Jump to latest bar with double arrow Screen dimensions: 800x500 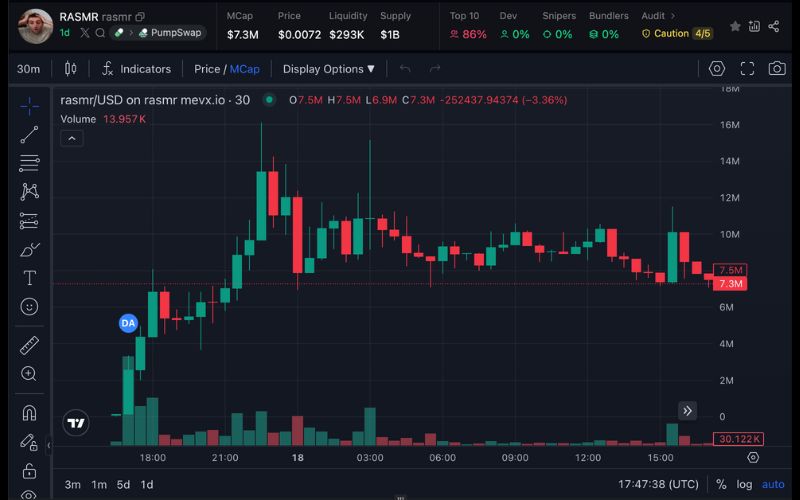[687, 411]
